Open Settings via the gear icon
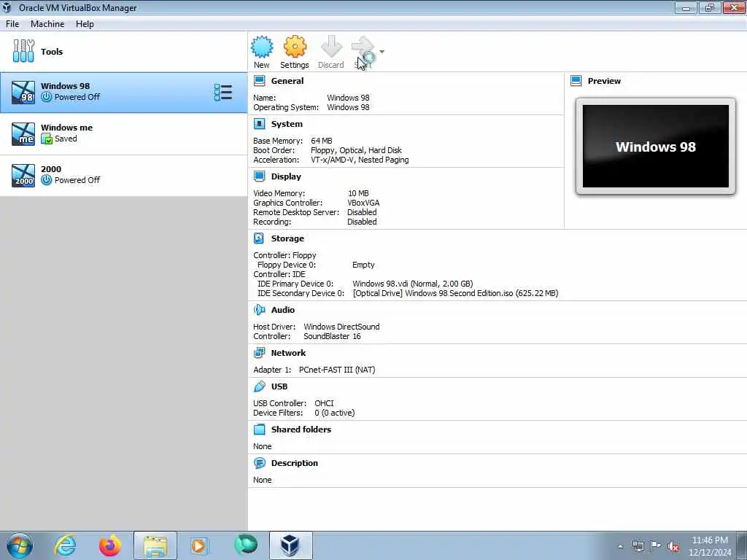The width and height of the screenshot is (747, 560). pyautogui.click(x=295, y=47)
